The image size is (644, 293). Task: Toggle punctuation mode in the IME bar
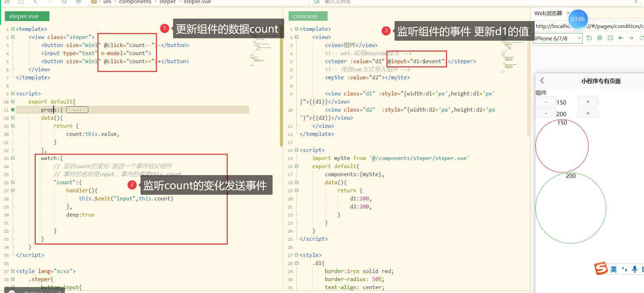(x=624, y=269)
